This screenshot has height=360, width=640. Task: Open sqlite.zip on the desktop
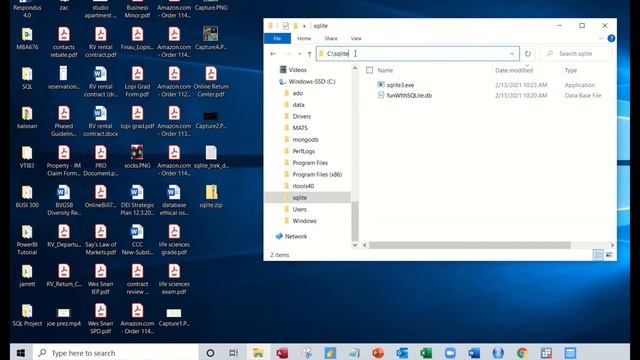211,196
